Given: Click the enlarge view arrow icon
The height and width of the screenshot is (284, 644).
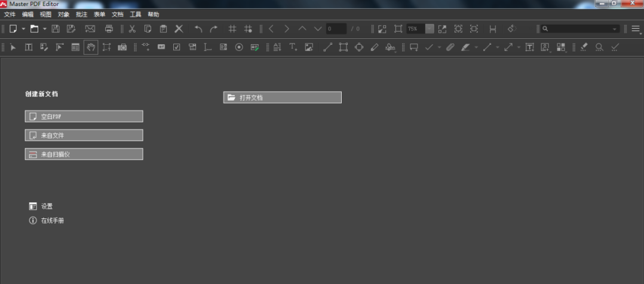Looking at the screenshot, I should click(442, 29).
